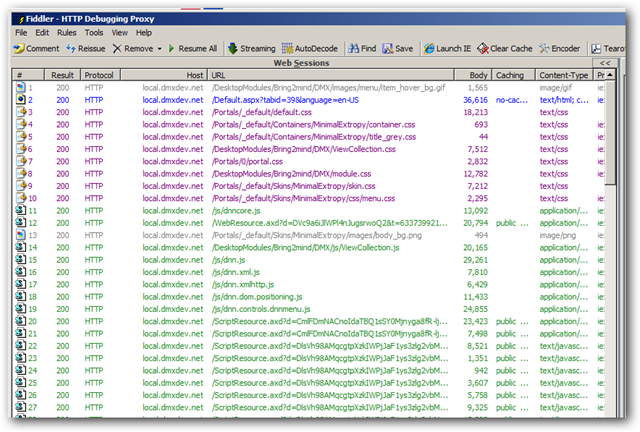Click CSS icon of session 10
The height and width of the screenshot is (432, 640).
(x=21, y=198)
